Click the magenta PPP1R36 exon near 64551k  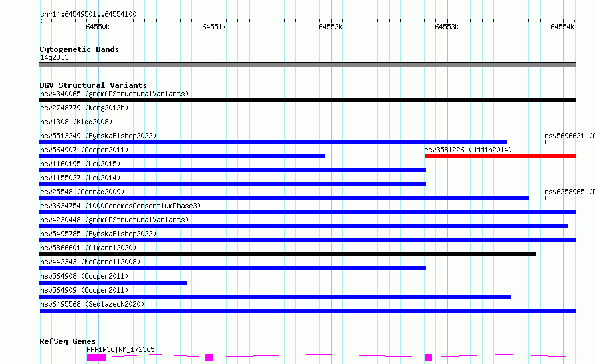click(x=209, y=357)
